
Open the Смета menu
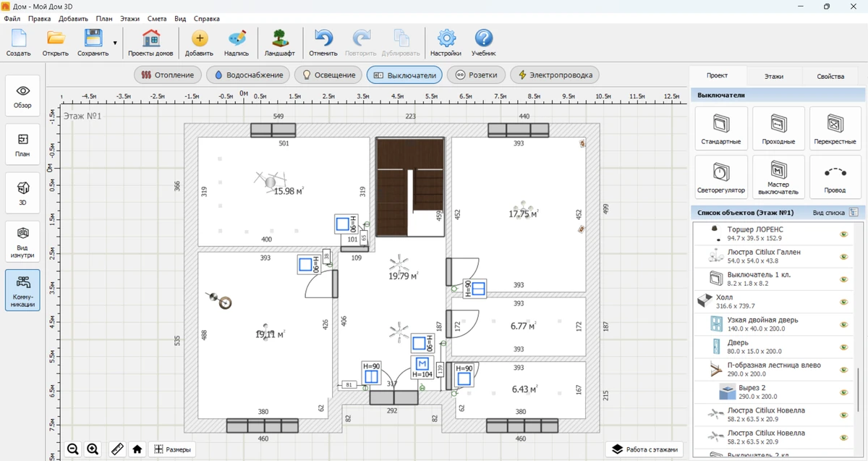click(156, 19)
